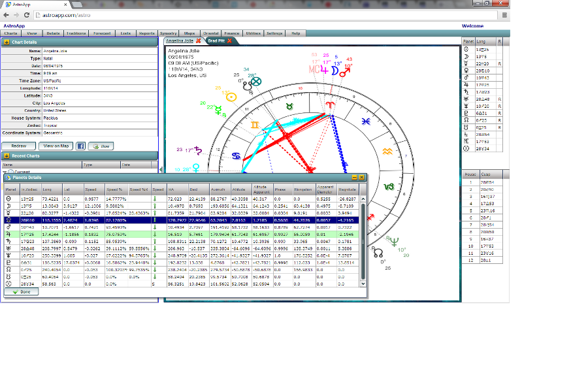
Task: Click the Taurus glyph on chart wheel
Action: (289, 106)
